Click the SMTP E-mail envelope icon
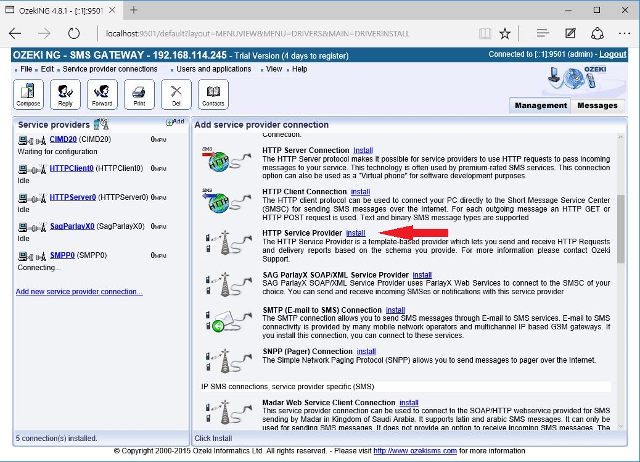Image resolution: width=640 pixels, height=462 pixels. tap(228, 321)
